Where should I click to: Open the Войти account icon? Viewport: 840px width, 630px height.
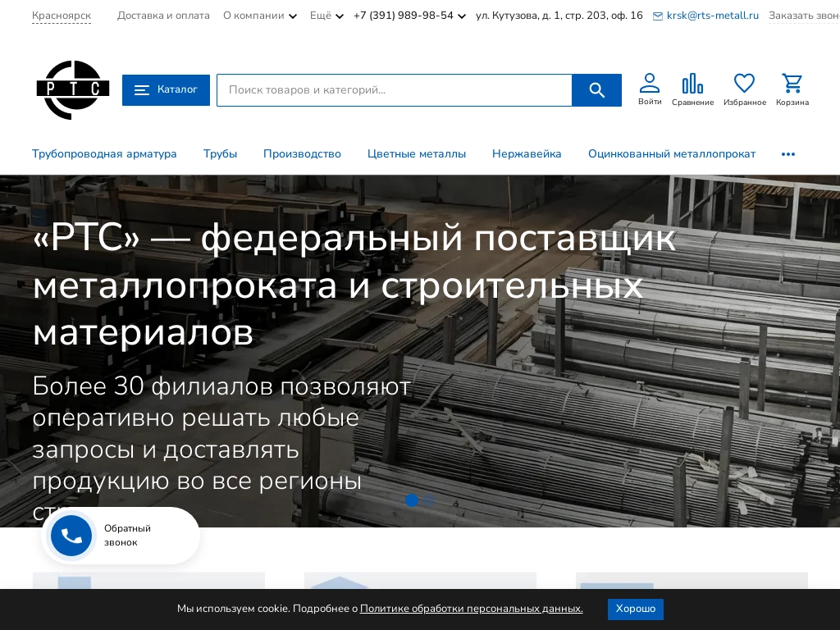click(649, 83)
